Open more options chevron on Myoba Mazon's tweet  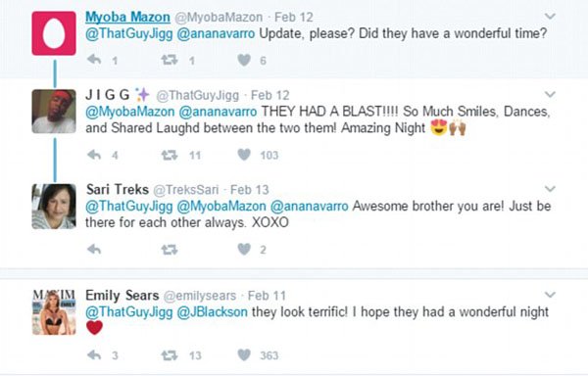coord(550,16)
